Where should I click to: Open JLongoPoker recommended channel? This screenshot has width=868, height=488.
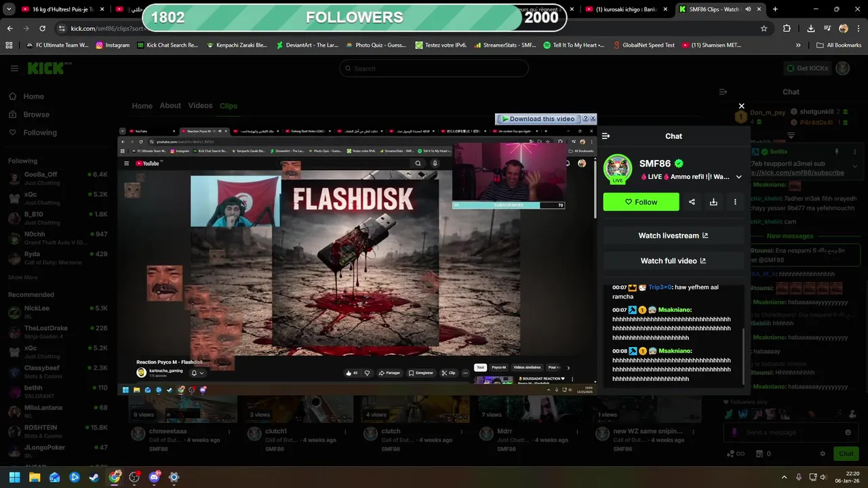coord(58,451)
